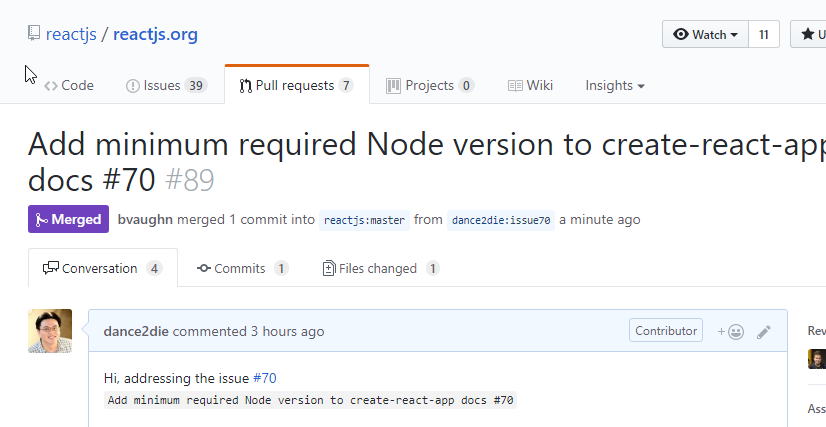The image size is (826, 427).
Task: Open the Issues tab
Action: [x=165, y=86]
